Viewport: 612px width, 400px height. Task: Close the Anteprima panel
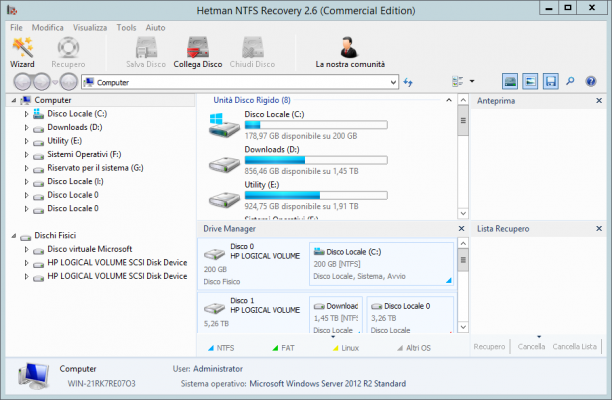click(599, 101)
